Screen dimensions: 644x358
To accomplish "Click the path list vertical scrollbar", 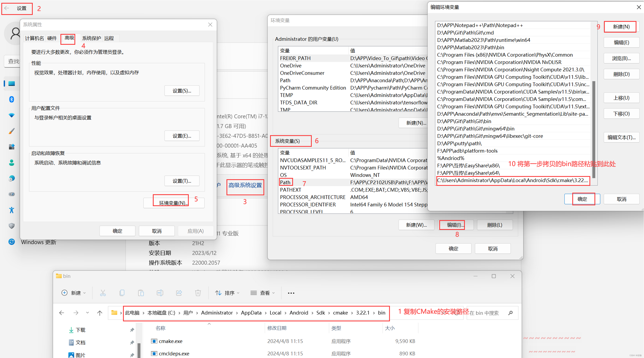I will click(x=594, y=129).
